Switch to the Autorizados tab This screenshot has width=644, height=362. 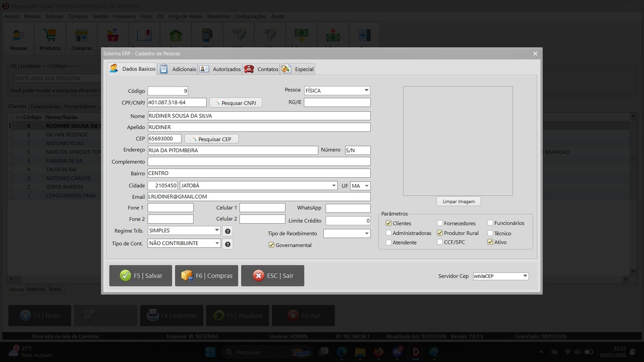pyautogui.click(x=220, y=69)
